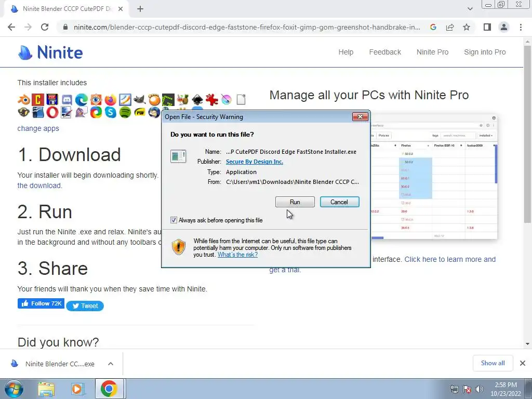
Task: Open a new Chrome tab
Action: pyautogui.click(x=140, y=9)
